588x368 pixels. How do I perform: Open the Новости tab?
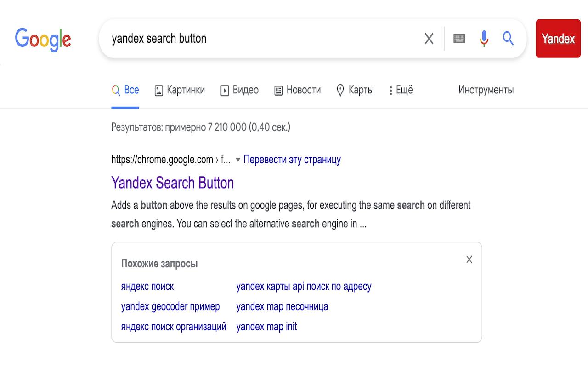tap(297, 90)
